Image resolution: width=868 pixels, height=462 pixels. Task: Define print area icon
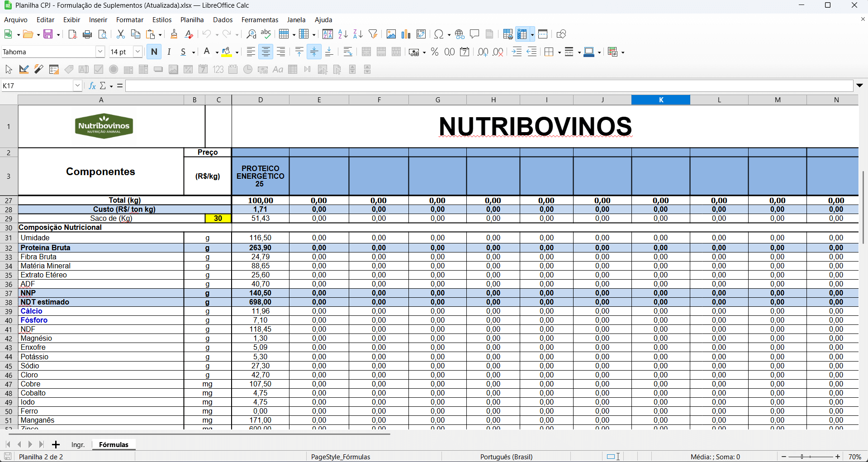(x=508, y=34)
